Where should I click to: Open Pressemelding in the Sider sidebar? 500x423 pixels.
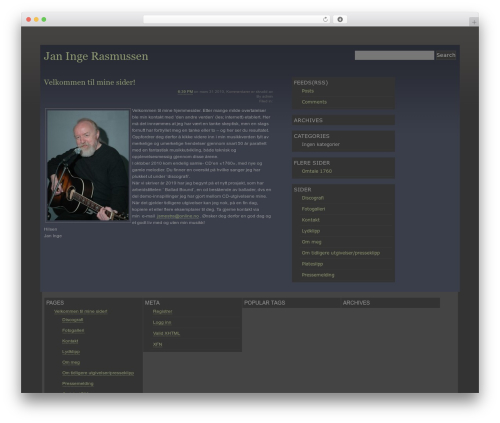[x=318, y=275]
